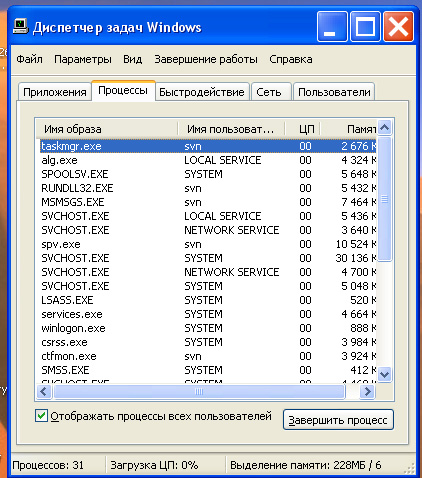Switch to the Приложения tab
422x478 pixels.
coord(55,92)
